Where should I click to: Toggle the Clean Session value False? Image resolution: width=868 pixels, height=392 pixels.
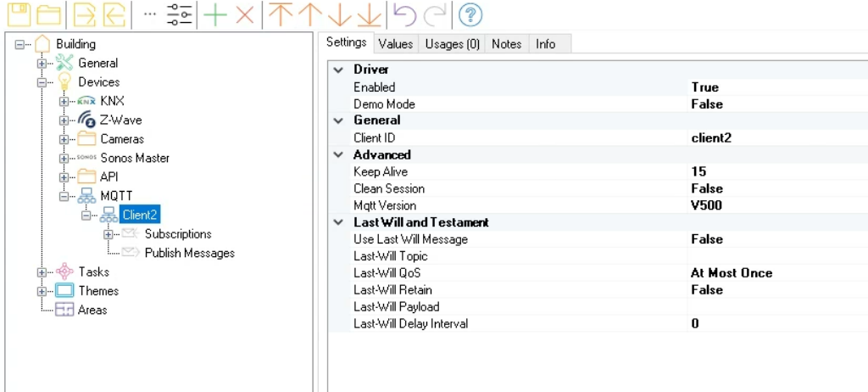click(707, 188)
